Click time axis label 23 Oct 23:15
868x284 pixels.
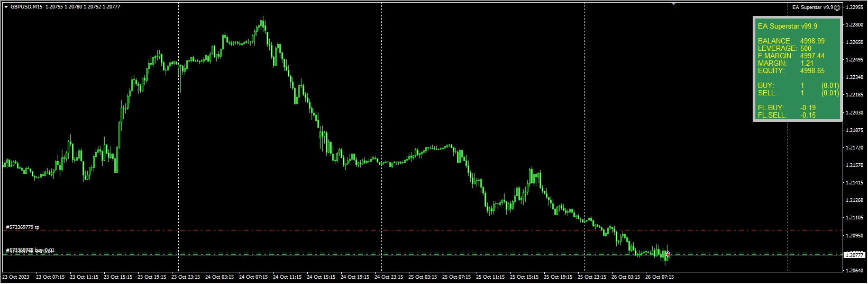tap(186, 277)
